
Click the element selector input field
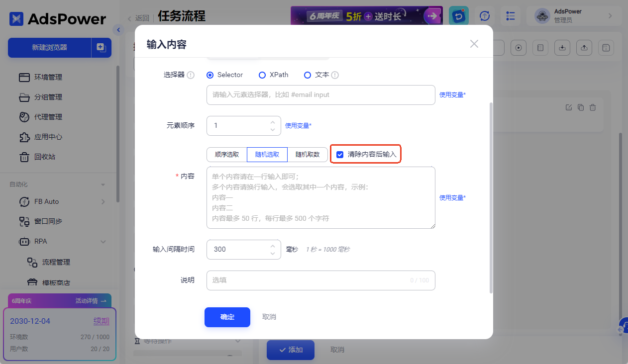click(321, 95)
